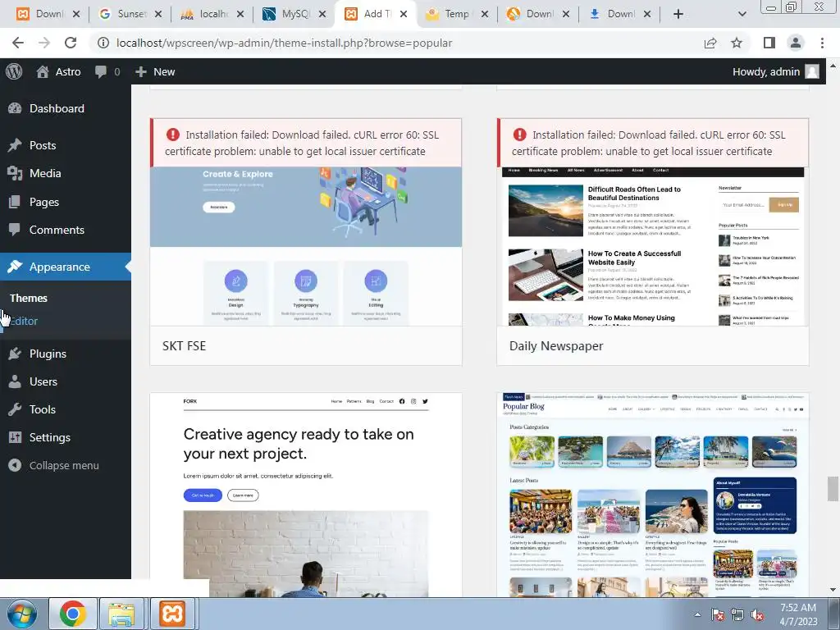Close the Add Themes tab
840x630 pixels.
point(404,14)
